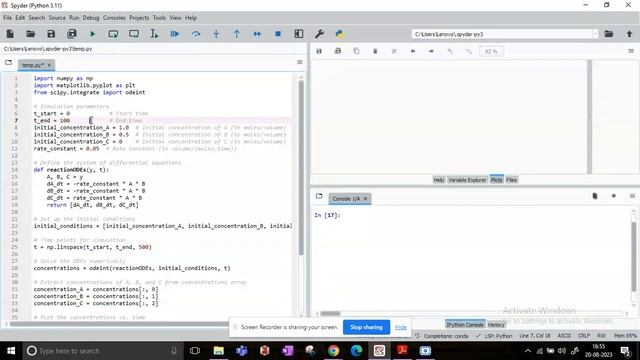Screen dimensions: 640x360
Task: Open the Run menu
Action: (74, 18)
